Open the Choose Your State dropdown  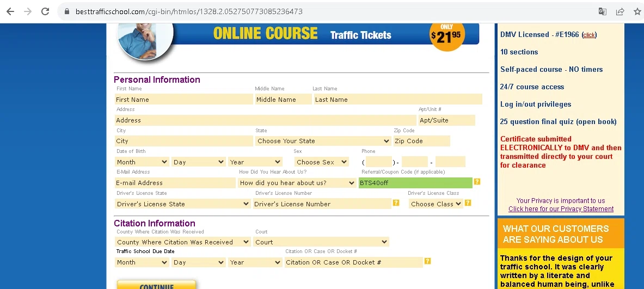pos(323,141)
